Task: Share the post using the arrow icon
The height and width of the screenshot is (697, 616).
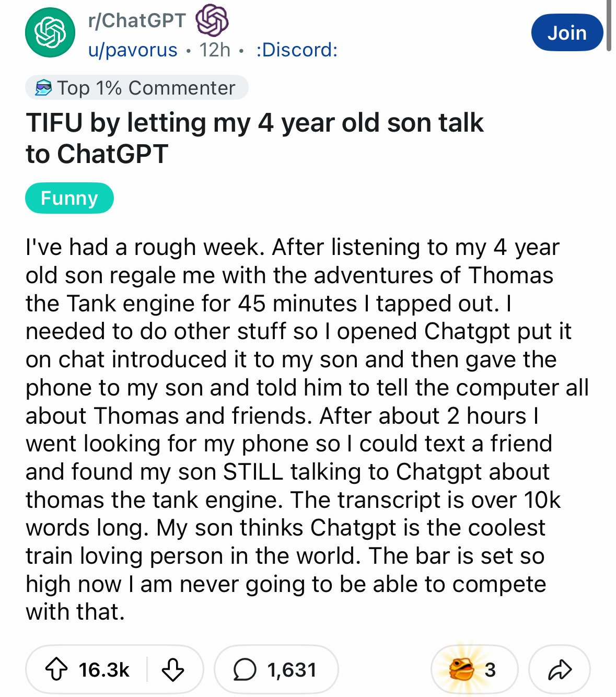Action: click(x=559, y=669)
